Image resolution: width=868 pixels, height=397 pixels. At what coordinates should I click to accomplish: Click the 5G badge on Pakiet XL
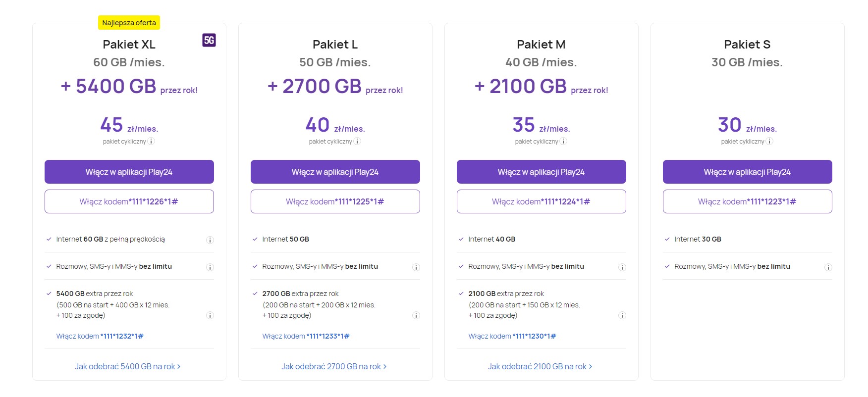click(209, 40)
